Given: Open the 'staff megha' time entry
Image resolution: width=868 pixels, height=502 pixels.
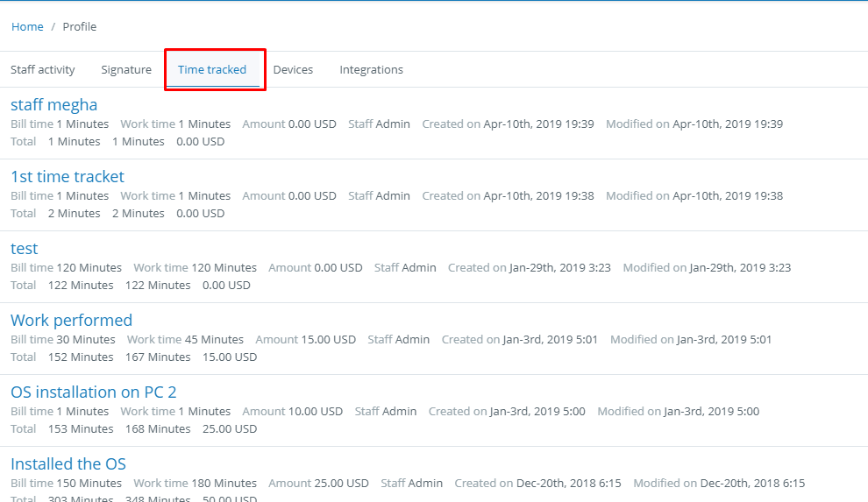Looking at the screenshot, I should pos(53,104).
